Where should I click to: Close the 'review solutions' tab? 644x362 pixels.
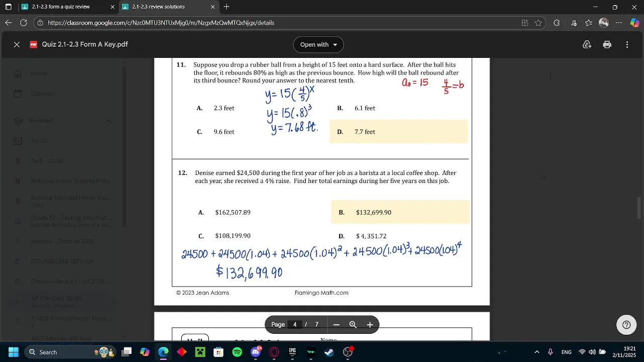213,7
